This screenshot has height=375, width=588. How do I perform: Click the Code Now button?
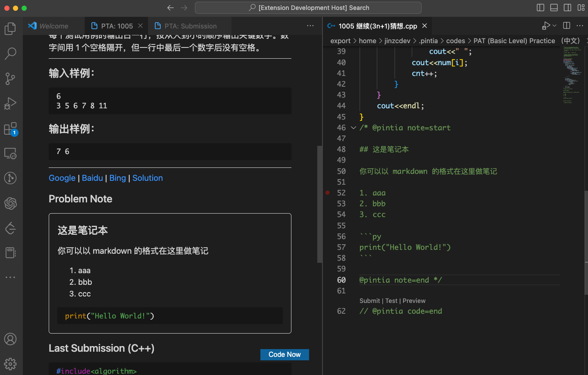(285, 355)
